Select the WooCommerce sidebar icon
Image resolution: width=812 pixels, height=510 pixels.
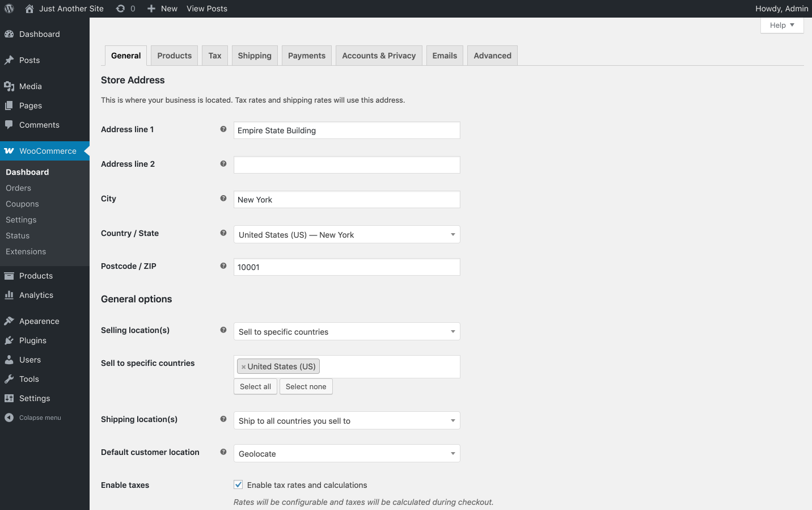coord(10,151)
